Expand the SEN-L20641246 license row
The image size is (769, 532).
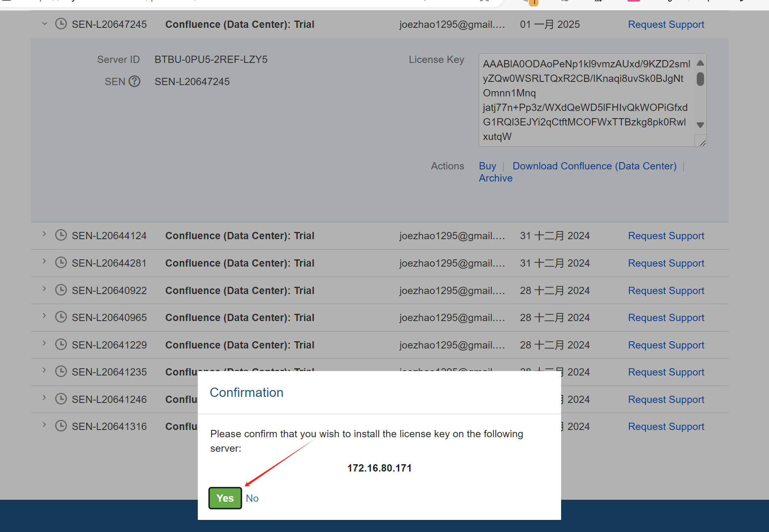tap(44, 398)
